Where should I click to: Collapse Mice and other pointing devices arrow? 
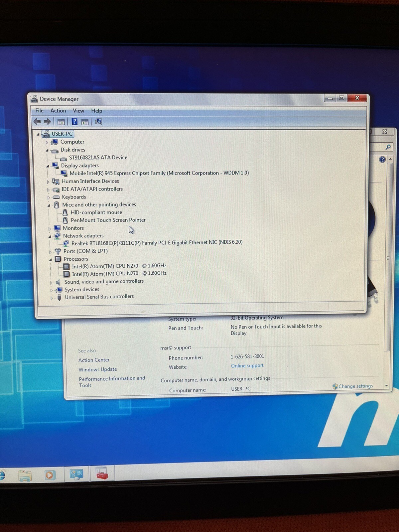[49, 205]
